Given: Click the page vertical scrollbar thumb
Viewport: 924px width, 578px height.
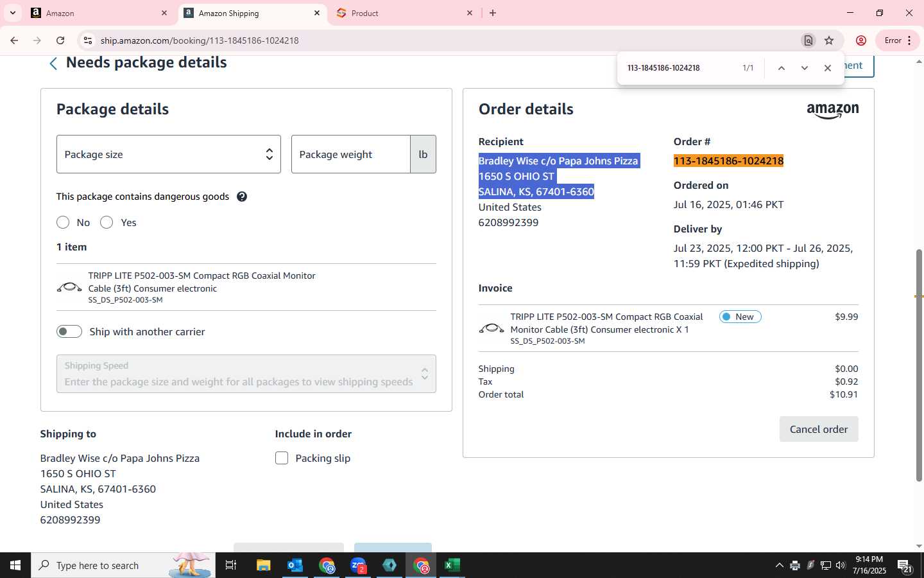Looking at the screenshot, I should point(919,365).
